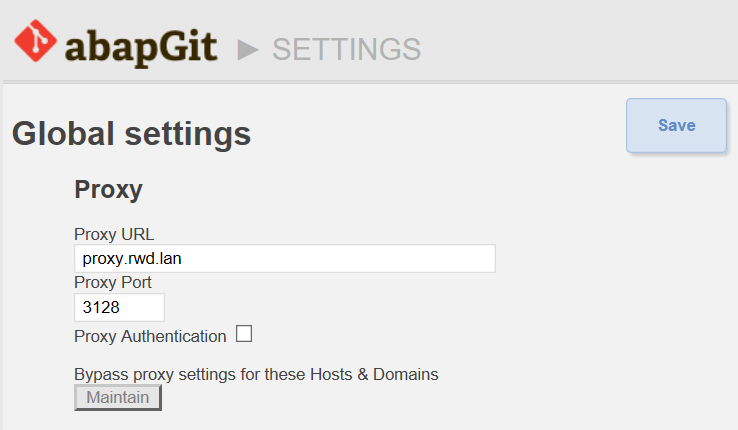The width and height of the screenshot is (738, 430).
Task: Click the Proxy Port label
Action: tap(113, 282)
